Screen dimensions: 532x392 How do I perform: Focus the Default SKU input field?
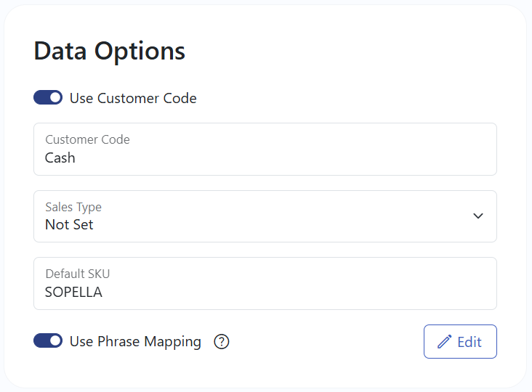265,283
